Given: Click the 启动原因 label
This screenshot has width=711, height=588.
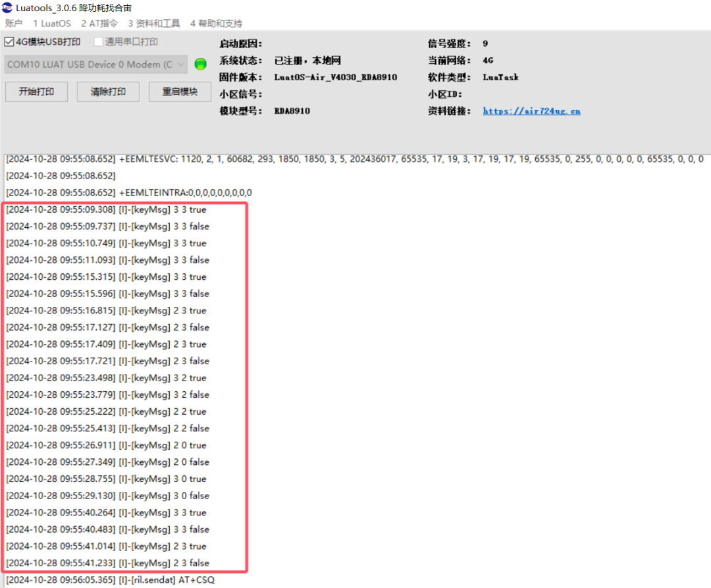Looking at the screenshot, I should [240, 43].
